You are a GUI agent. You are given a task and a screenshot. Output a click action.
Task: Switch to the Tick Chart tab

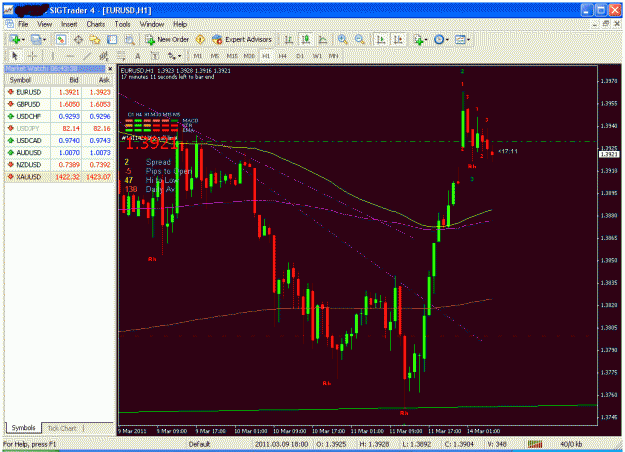62,428
